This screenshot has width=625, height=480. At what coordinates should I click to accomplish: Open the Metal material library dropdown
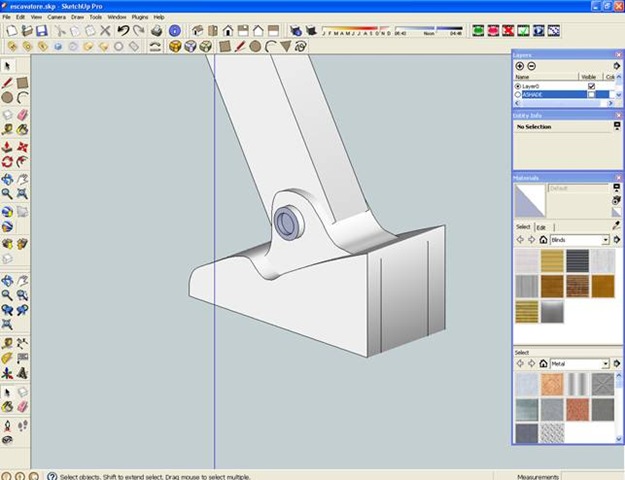(x=605, y=364)
